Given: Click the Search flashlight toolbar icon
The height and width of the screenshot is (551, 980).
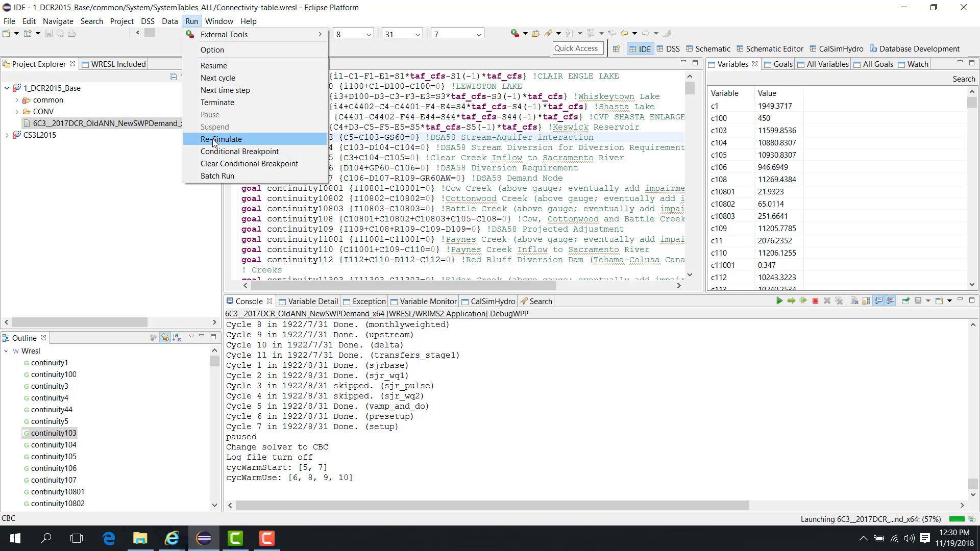Looking at the screenshot, I should (x=549, y=33).
